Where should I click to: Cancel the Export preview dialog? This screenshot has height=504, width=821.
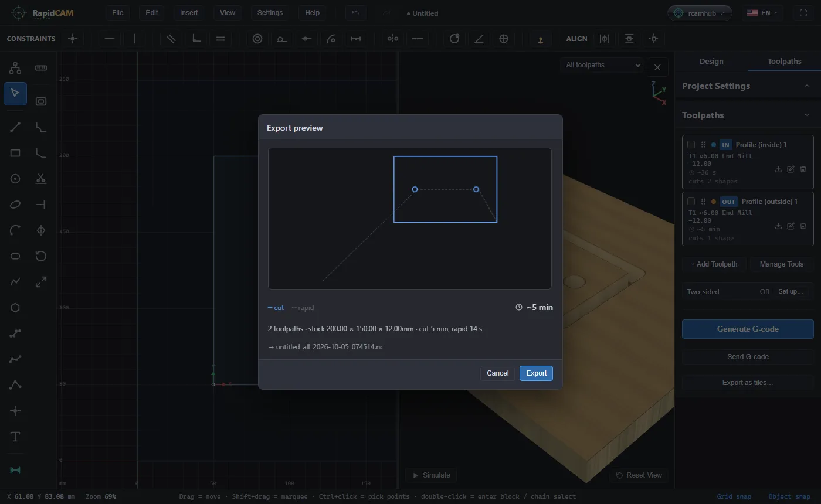tap(497, 373)
